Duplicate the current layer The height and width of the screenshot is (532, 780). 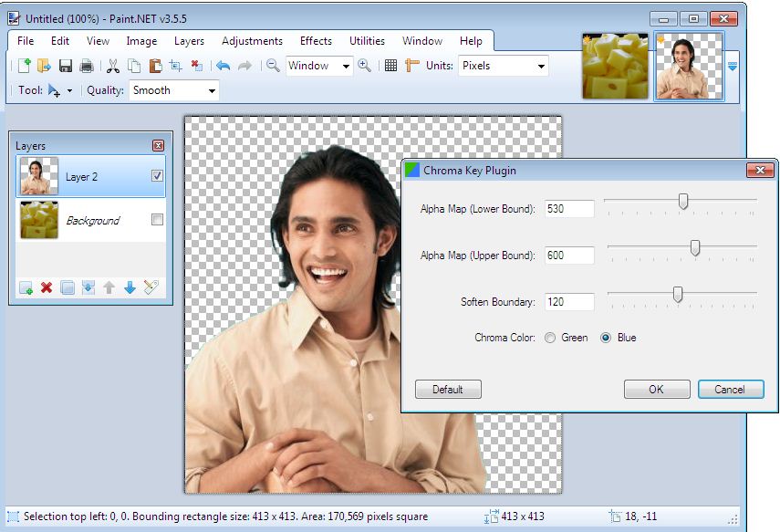coord(67,287)
